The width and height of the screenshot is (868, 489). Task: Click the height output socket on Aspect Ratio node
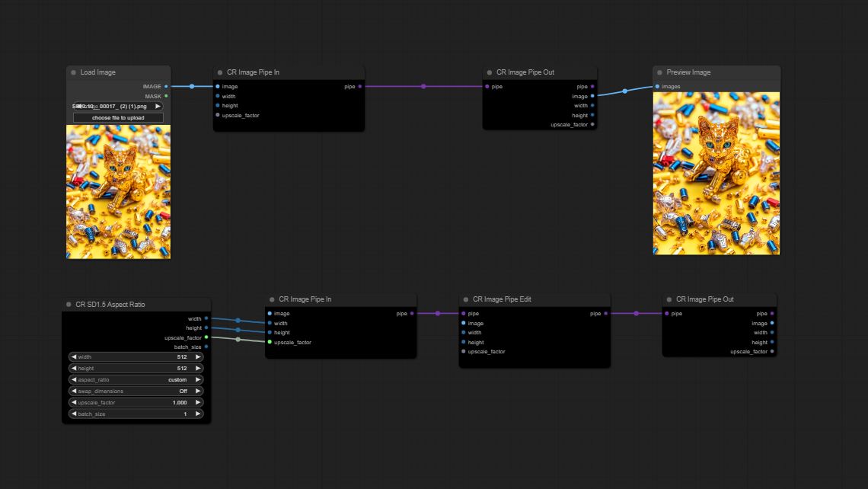coord(206,328)
